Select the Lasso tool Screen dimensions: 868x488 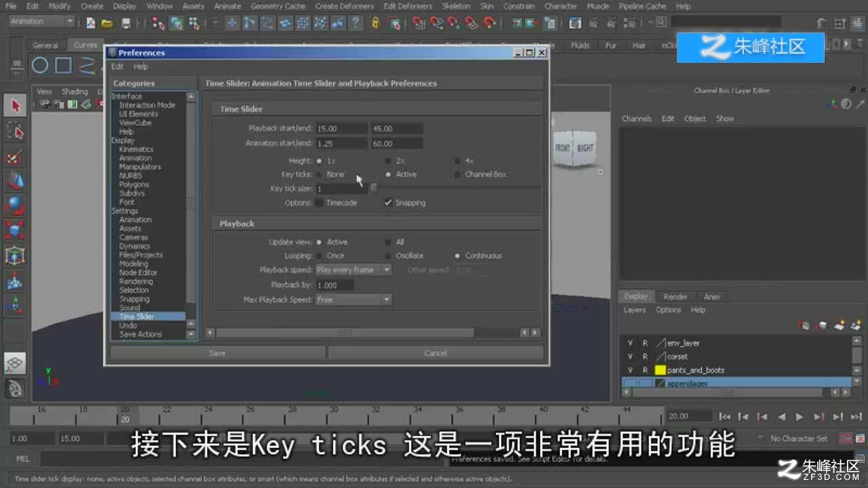tap(15, 131)
